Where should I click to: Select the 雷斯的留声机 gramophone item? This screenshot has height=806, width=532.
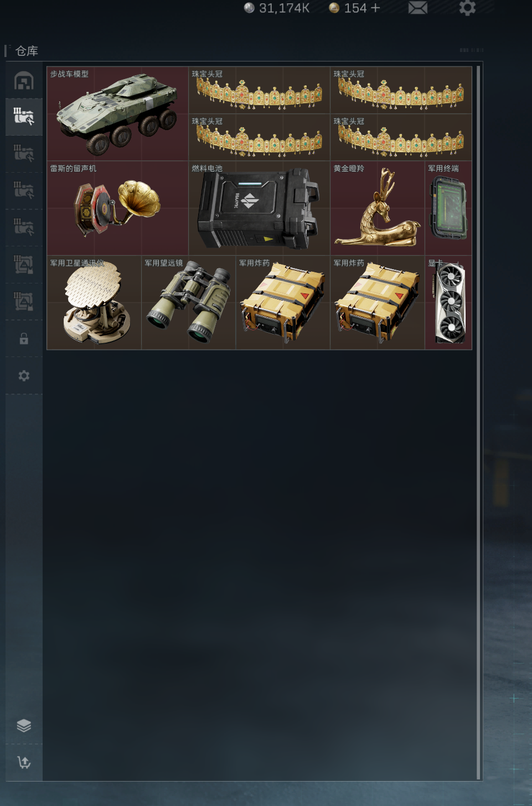click(117, 208)
